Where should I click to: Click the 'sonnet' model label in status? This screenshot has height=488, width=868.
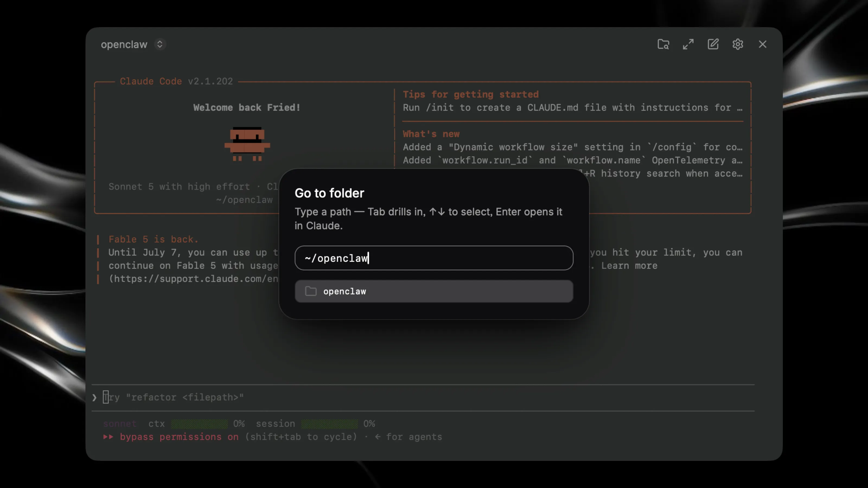click(120, 424)
